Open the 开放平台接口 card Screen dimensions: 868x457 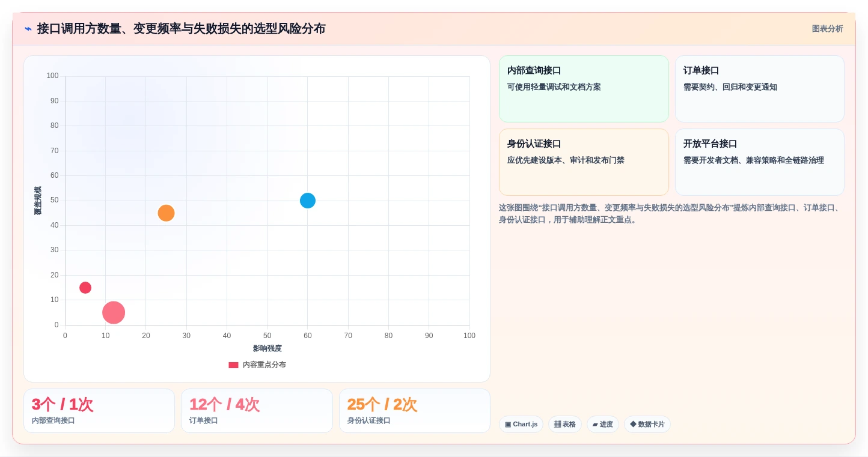pyautogui.click(x=760, y=162)
